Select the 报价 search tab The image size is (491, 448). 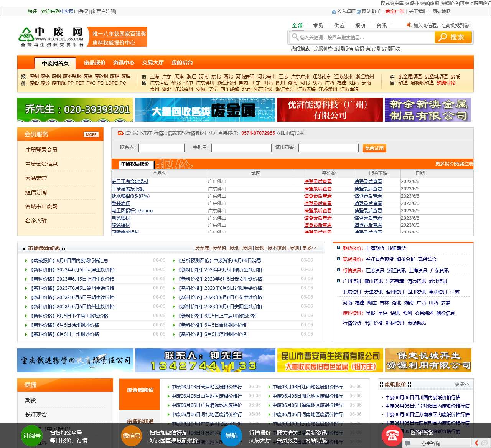360,26
